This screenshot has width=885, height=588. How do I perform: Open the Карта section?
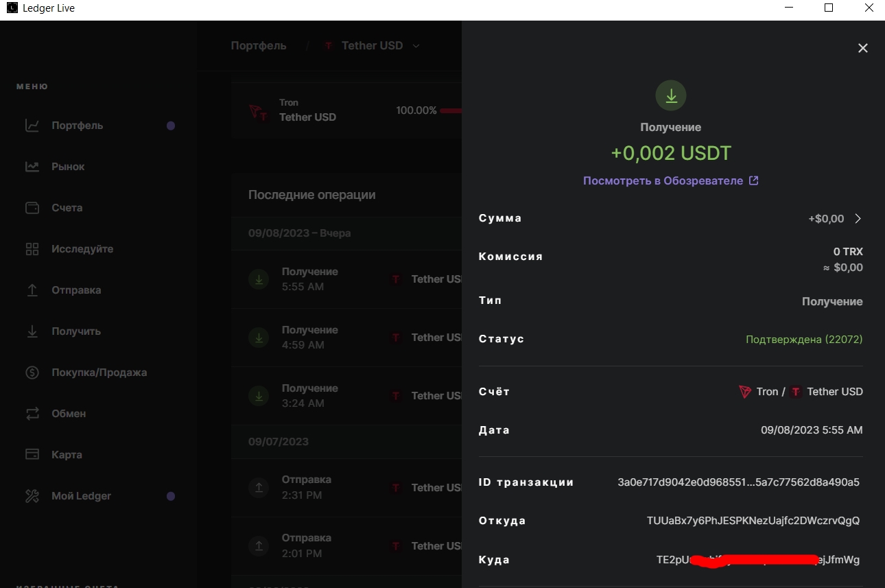click(67, 455)
